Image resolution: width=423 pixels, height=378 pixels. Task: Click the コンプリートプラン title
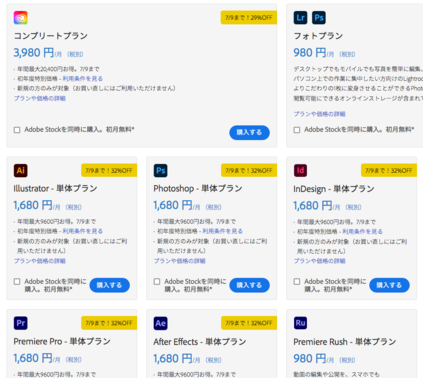click(x=51, y=36)
